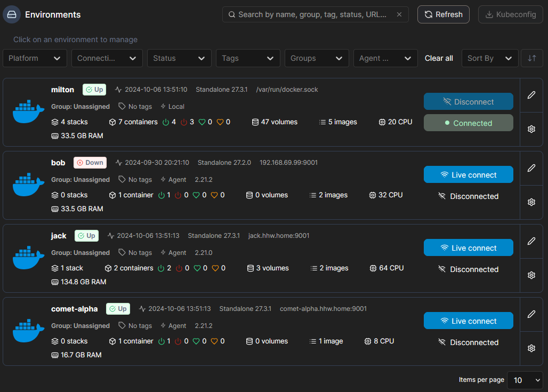This screenshot has height=392, width=548.
Task: Click Live connect for bob
Action: pyautogui.click(x=468, y=174)
